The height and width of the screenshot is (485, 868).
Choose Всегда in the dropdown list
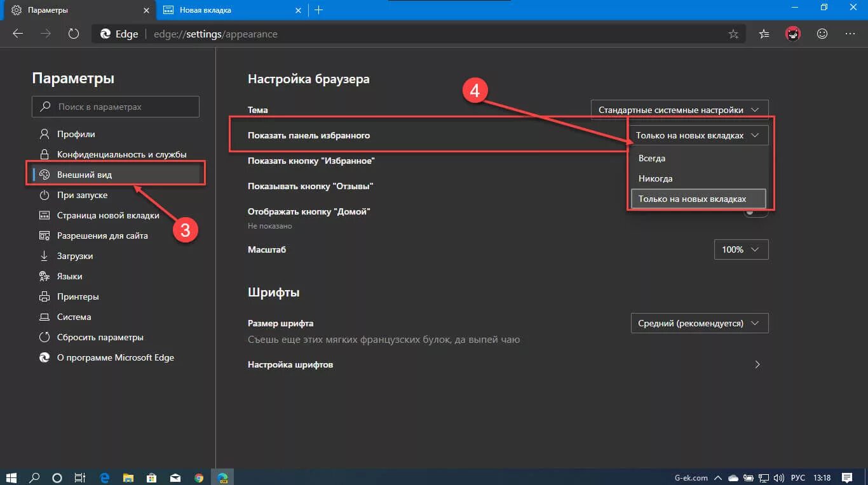click(x=698, y=158)
